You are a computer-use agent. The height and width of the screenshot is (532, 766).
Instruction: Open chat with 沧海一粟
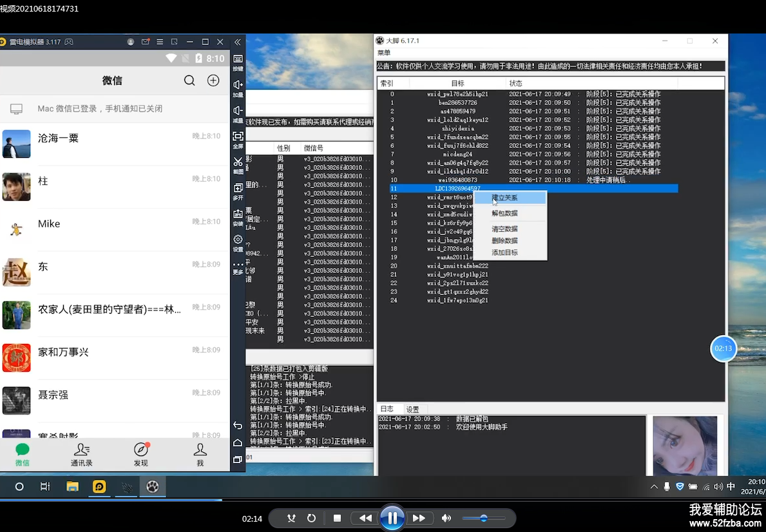coord(115,144)
